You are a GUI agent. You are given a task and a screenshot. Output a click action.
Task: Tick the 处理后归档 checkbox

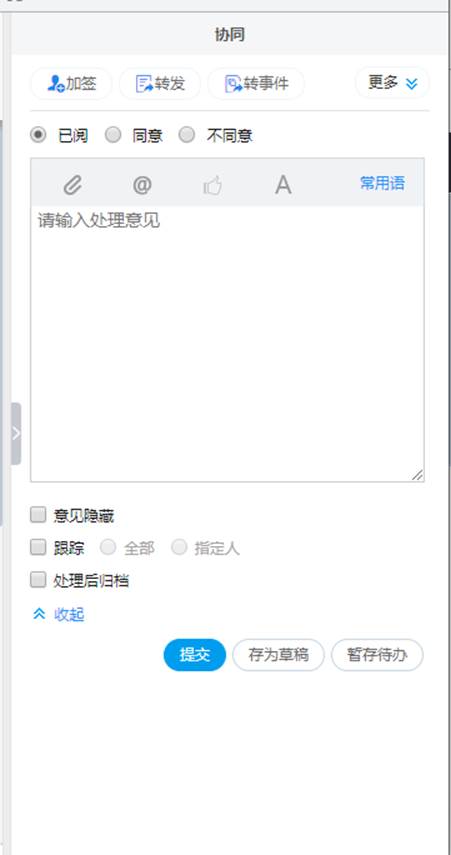pos(38,580)
